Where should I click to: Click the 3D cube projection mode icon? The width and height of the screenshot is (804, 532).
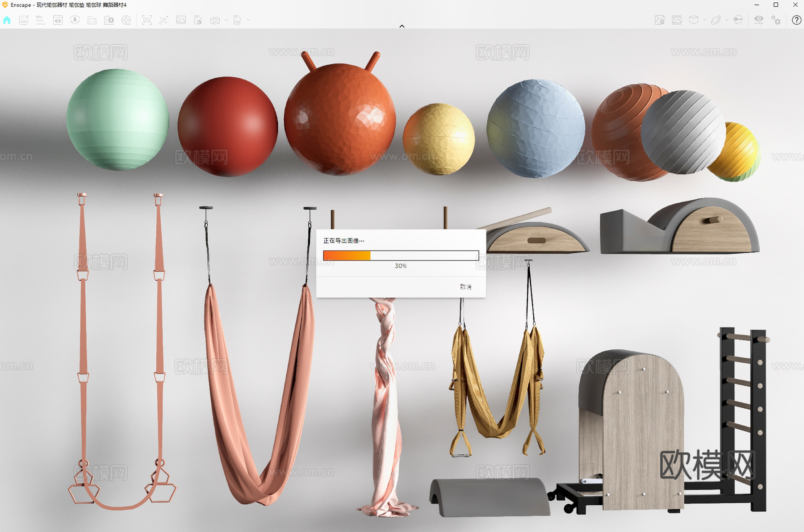click(x=694, y=20)
